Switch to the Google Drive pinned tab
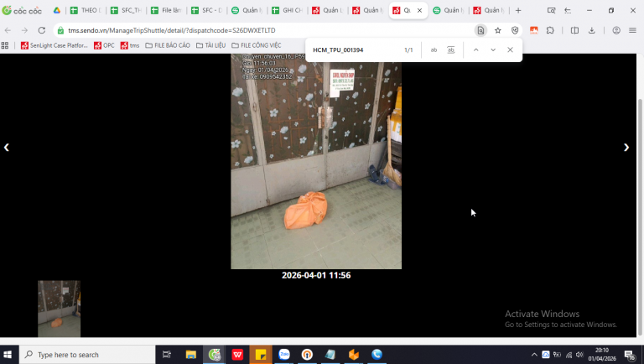This screenshot has width=644, height=364. 57,10
